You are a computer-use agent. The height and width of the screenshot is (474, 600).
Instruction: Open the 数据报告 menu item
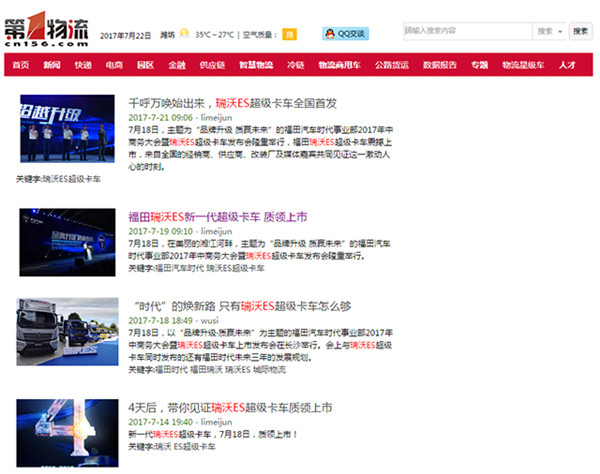pos(440,65)
